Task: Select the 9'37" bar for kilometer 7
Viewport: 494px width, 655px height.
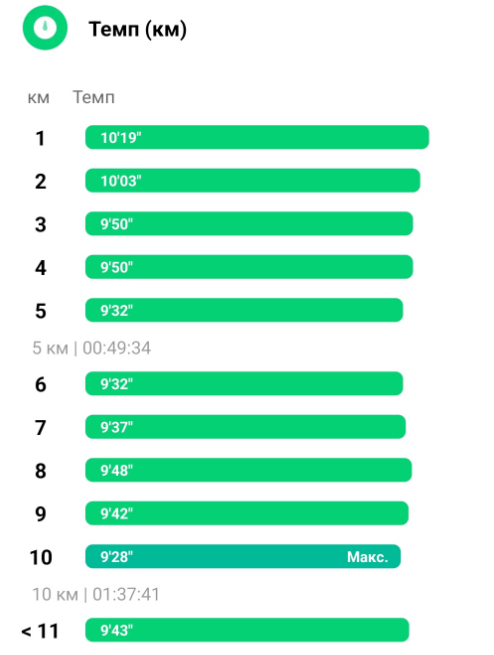Action: pos(245,427)
